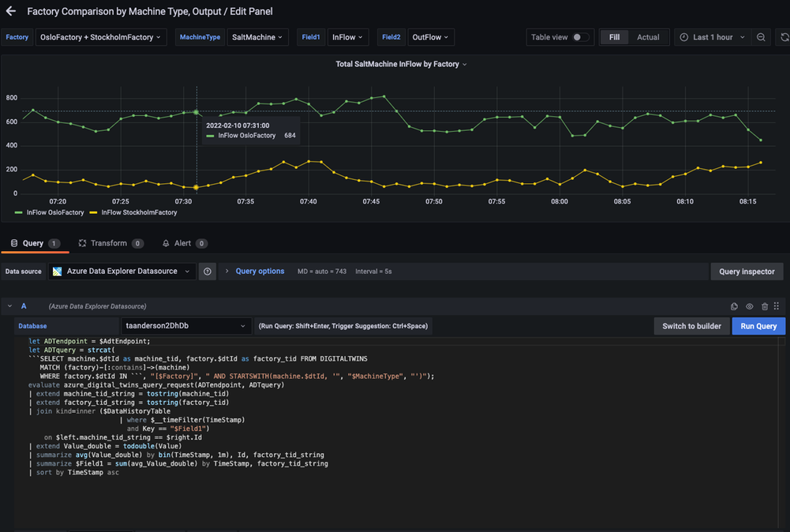The image size is (790, 532).
Task: Click the evaluate azure_digital_twins_query_request line
Action: point(156,385)
